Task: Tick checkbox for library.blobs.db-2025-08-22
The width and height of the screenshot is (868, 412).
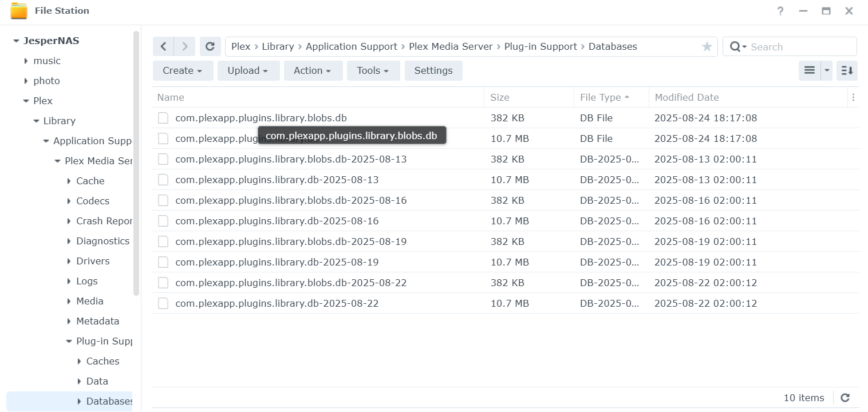Action: tap(163, 283)
